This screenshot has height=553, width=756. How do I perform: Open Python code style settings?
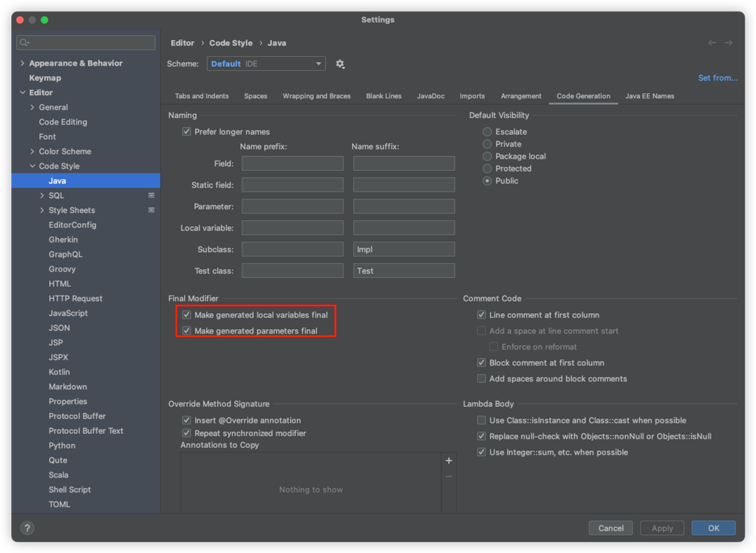point(62,446)
